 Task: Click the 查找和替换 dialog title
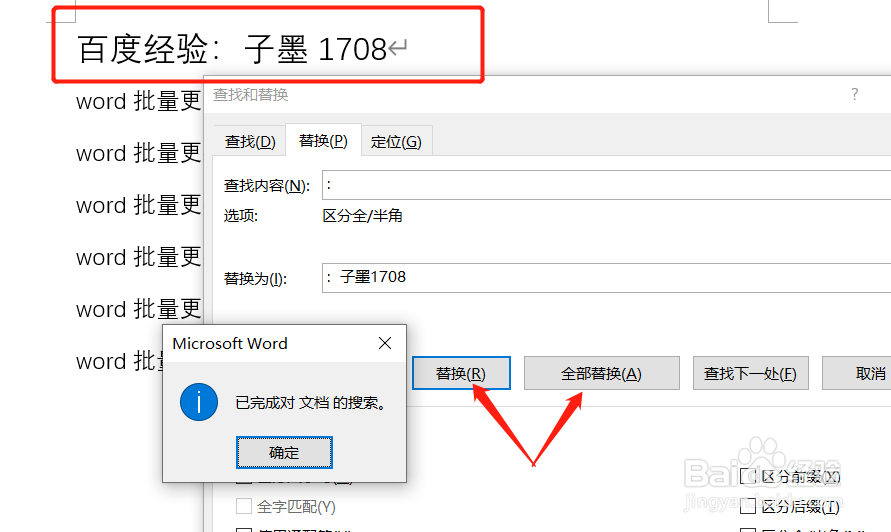(251, 94)
